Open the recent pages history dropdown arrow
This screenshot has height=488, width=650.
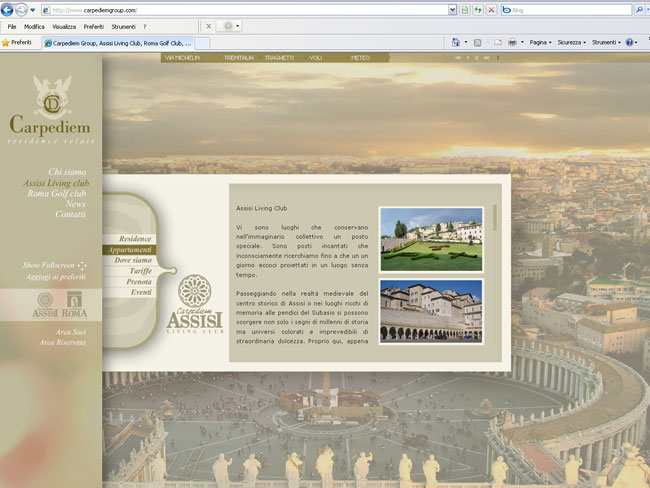[x=32, y=10]
